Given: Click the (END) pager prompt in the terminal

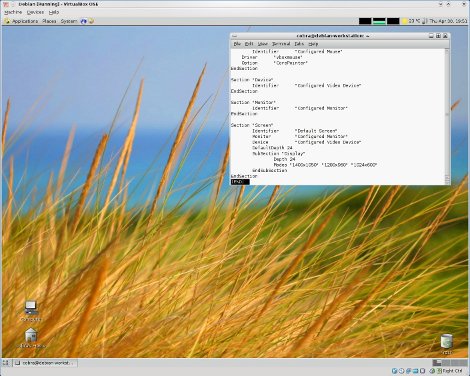Looking at the screenshot, I should coord(240,182).
